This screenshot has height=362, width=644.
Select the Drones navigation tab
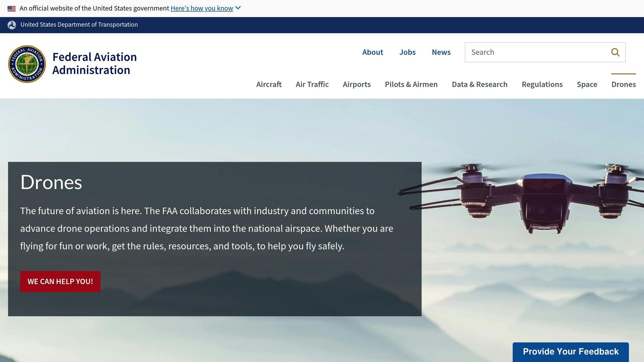point(624,84)
